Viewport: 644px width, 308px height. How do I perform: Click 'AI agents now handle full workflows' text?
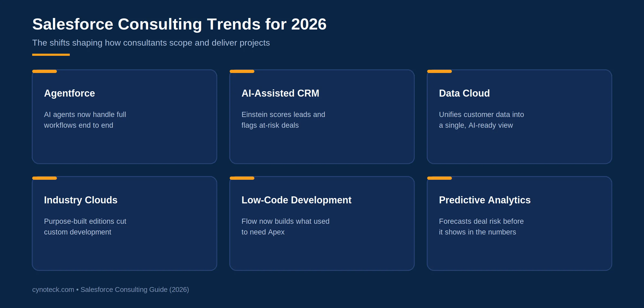click(85, 120)
